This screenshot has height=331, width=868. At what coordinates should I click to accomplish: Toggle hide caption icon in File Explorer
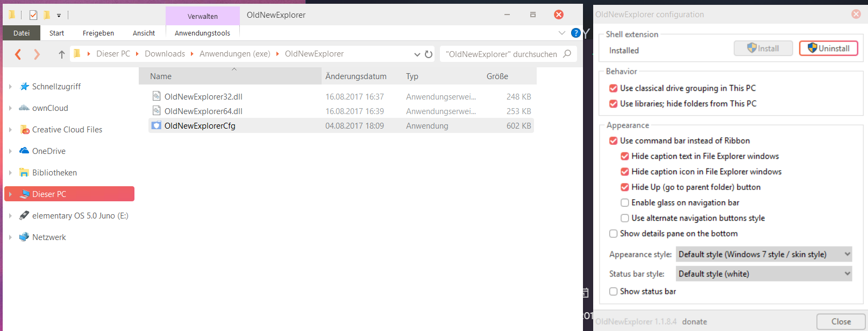tap(624, 172)
